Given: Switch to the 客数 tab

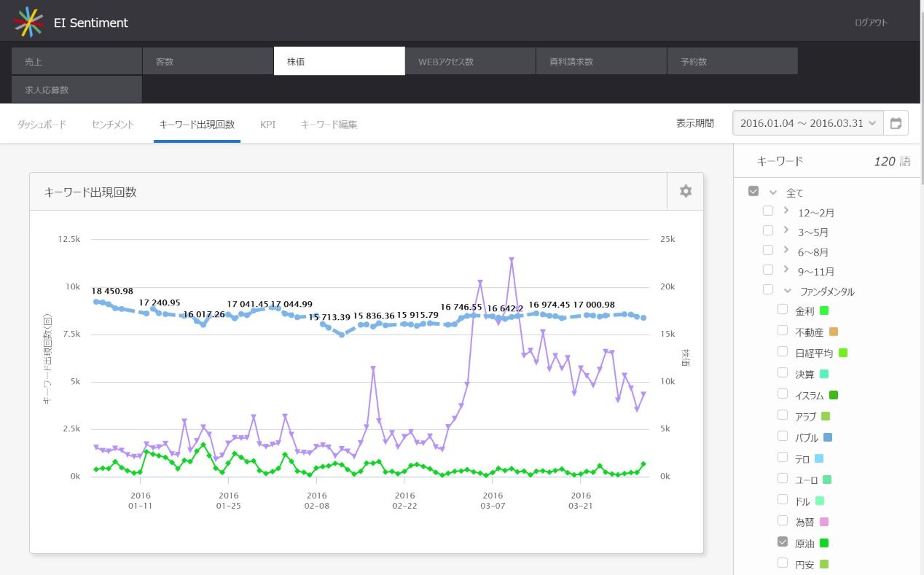Looking at the screenshot, I should [x=208, y=61].
